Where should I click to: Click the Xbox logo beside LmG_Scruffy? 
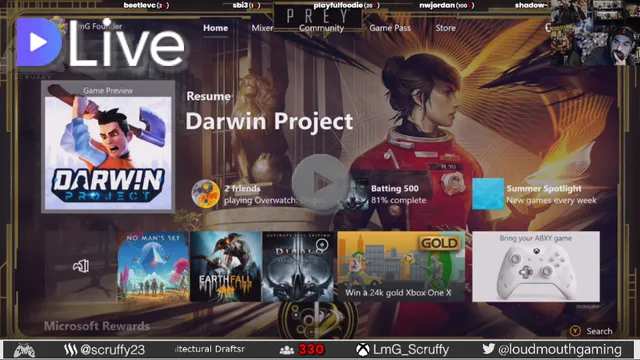pos(362,350)
